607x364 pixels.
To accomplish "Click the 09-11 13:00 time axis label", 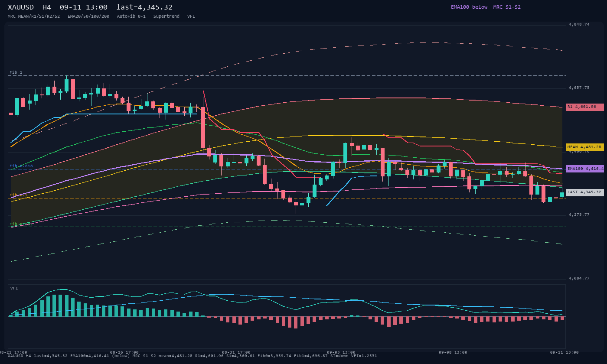I will [565, 352].
